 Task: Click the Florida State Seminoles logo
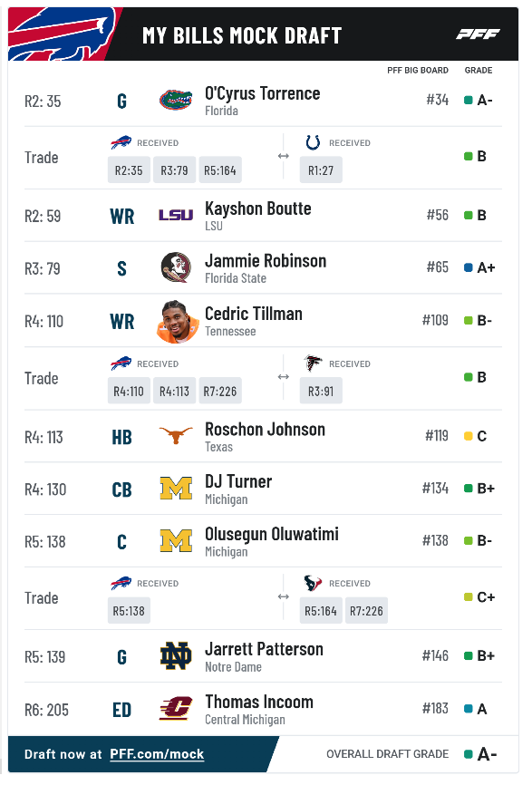pos(176,267)
